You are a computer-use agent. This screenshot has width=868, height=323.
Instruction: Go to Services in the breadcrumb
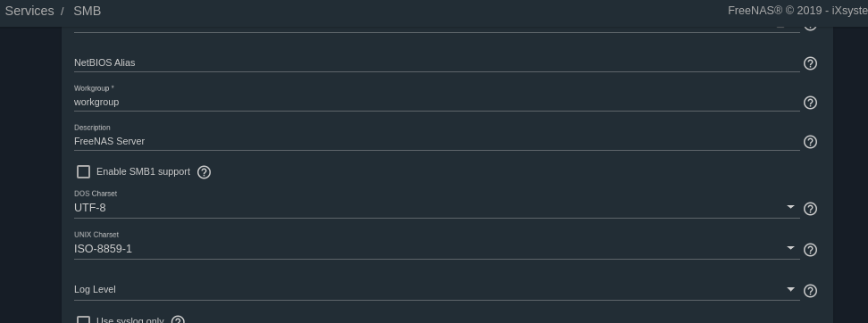(29, 11)
